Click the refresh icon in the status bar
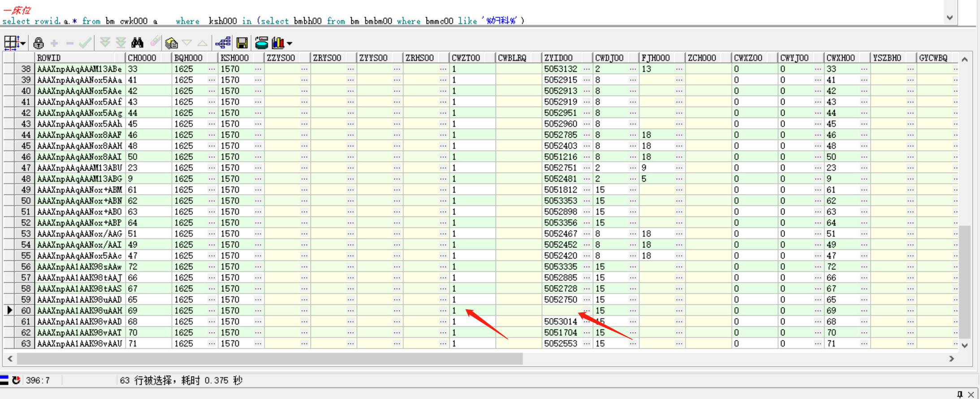The height and width of the screenshot is (399, 980). tap(16, 380)
